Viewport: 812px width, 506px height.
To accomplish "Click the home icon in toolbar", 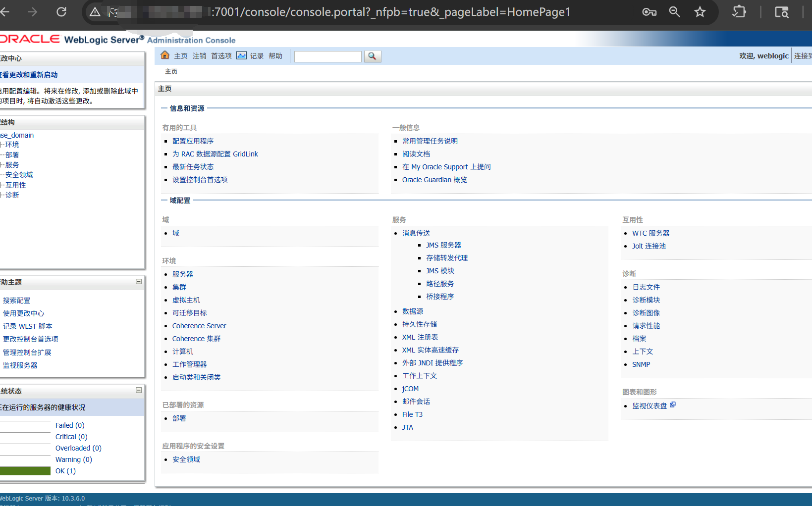I will [x=165, y=55].
